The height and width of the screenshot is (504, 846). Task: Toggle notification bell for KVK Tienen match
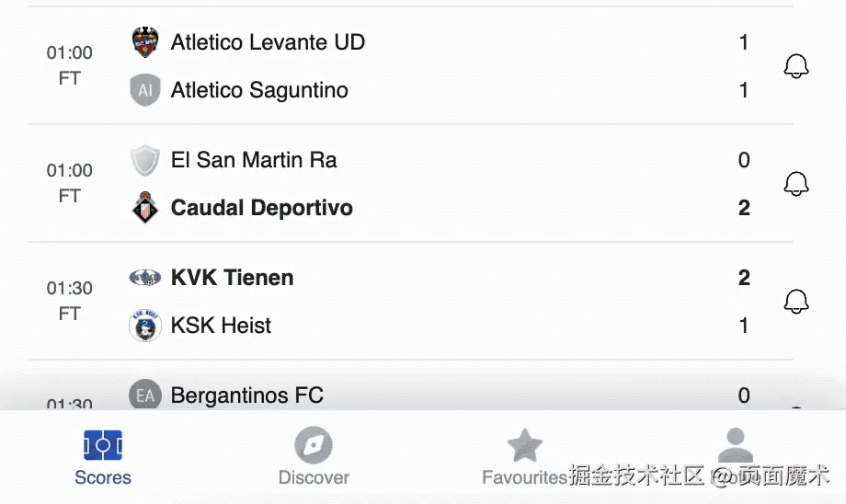click(x=795, y=302)
